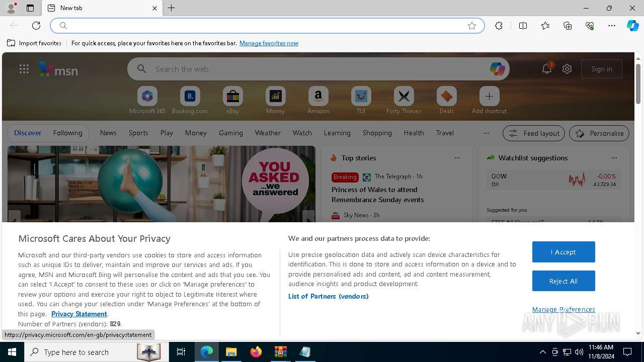Open the Weather category
This screenshot has width=644, height=362.
click(268, 133)
